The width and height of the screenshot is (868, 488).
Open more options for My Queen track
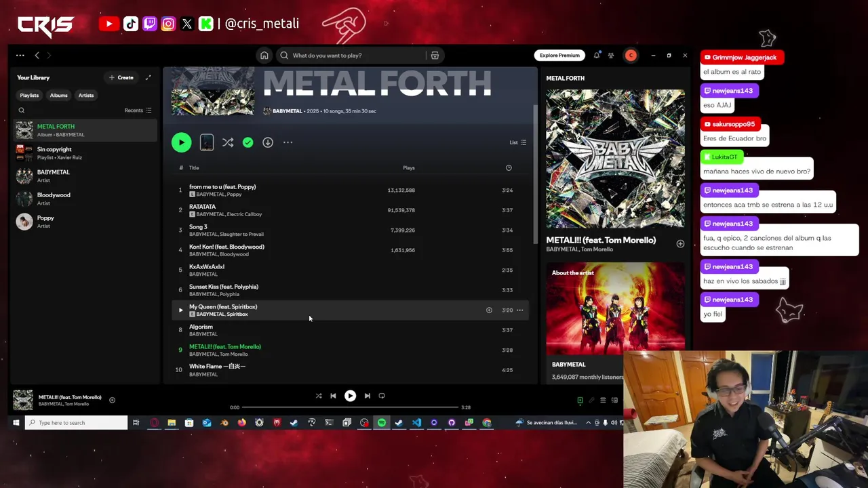pos(520,310)
